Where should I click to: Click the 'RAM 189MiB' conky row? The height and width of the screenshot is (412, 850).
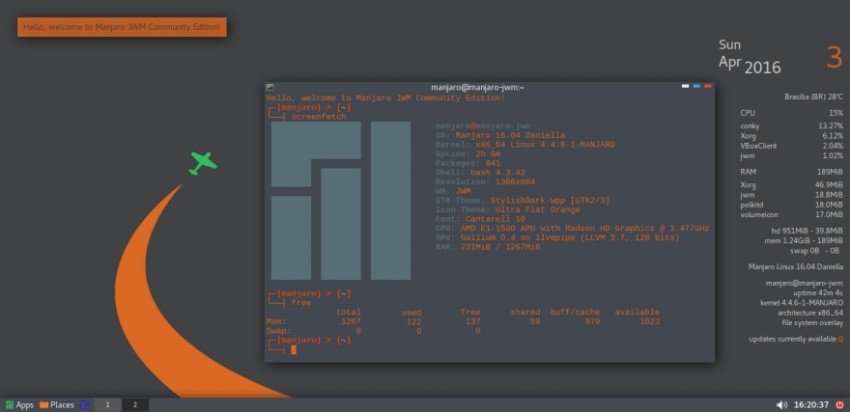[x=791, y=172]
